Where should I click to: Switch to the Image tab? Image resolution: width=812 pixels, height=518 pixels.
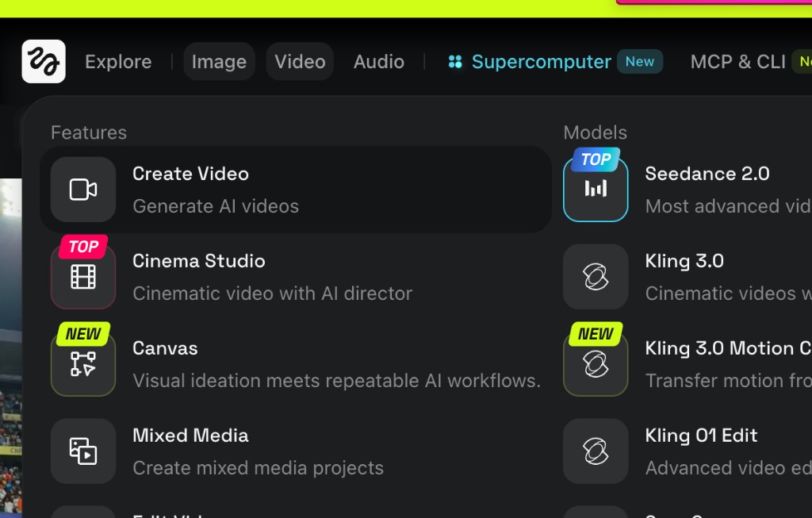coord(219,62)
